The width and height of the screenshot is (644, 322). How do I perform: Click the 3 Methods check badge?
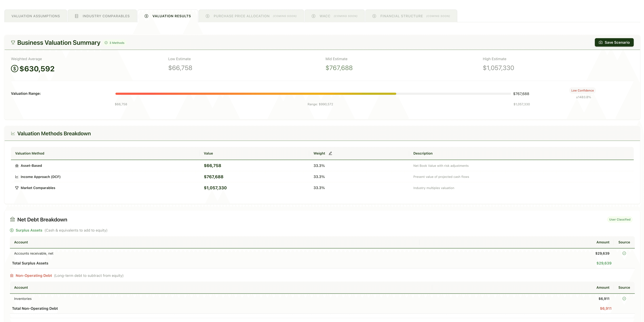tap(115, 43)
